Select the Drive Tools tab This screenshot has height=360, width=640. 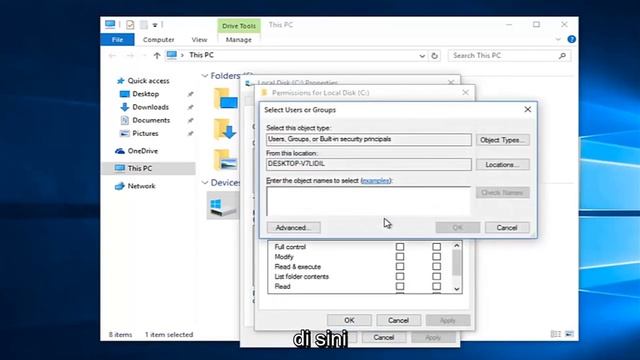click(x=239, y=26)
